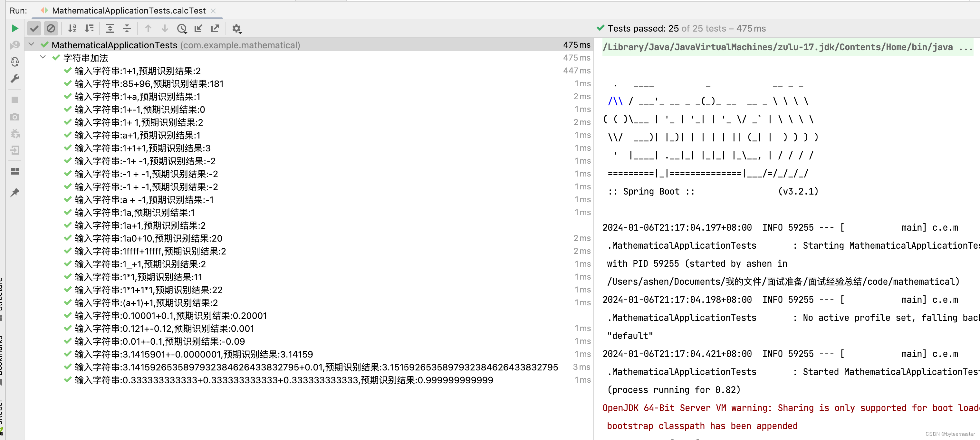Toggle Show Ignored tests button
This screenshot has height=440, width=980.
pyautogui.click(x=51, y=29)
